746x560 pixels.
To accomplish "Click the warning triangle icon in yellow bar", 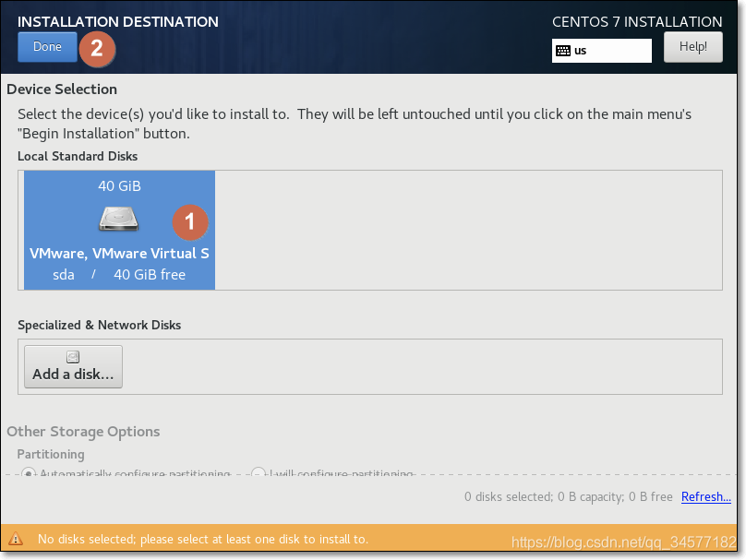I will [x=16, y=539].
